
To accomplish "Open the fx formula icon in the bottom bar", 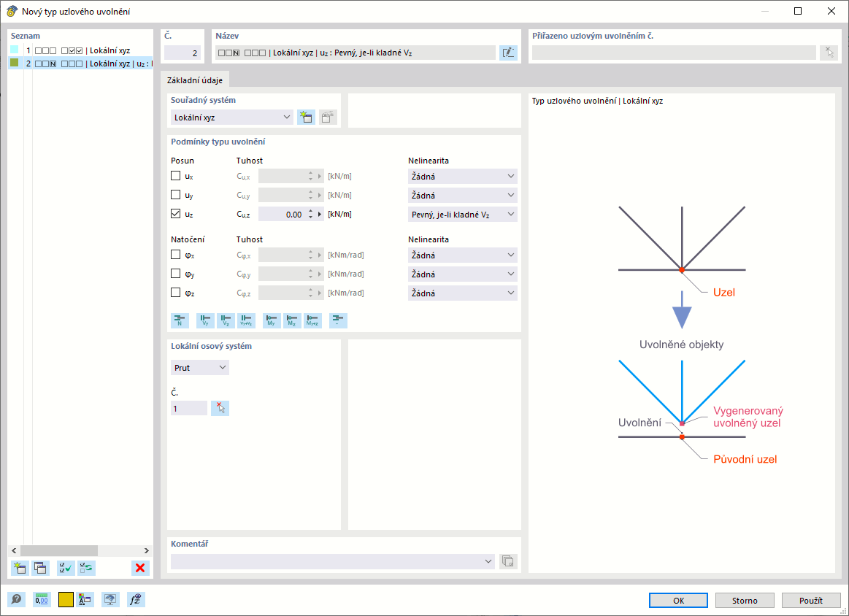I will click(136, 599).
